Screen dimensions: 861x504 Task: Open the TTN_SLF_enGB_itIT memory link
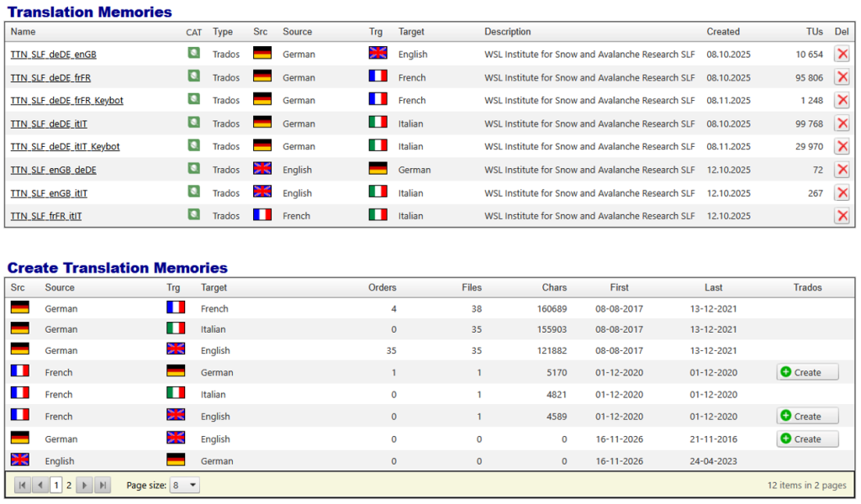click(x=49, y=193)
